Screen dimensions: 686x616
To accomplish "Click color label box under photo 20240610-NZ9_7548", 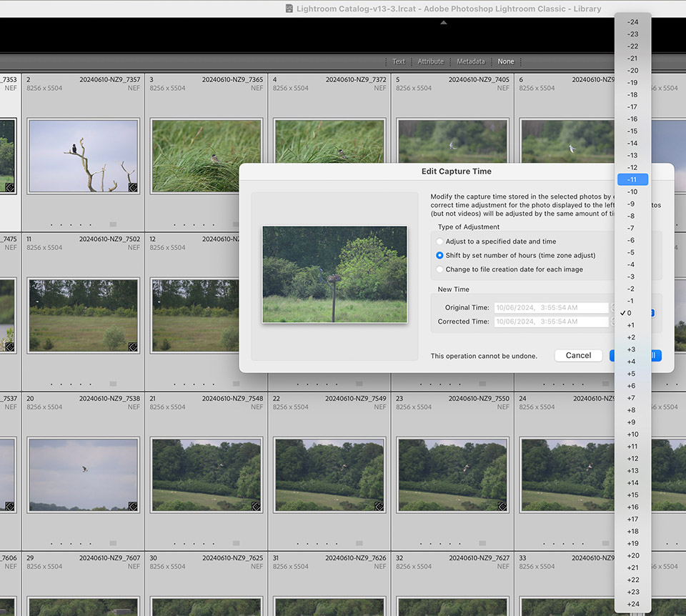I will pos(237,543).
